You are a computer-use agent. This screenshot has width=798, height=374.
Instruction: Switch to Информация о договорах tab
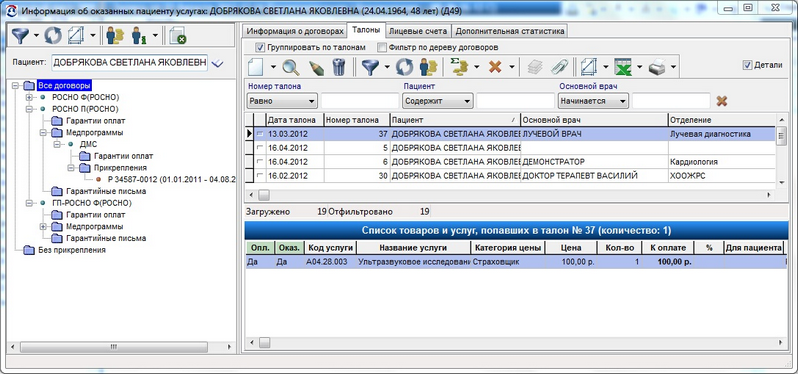pyautogui.click(x=295, y=31)
